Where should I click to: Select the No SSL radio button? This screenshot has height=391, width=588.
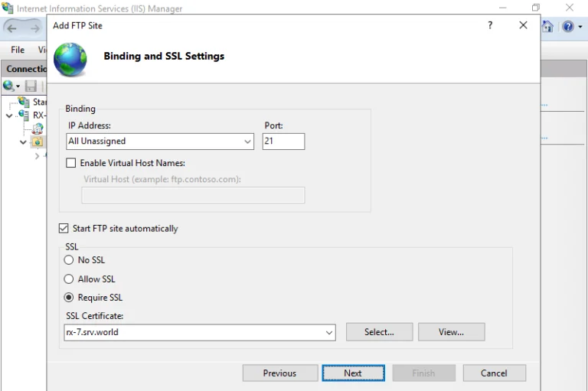tap(69, 260)
